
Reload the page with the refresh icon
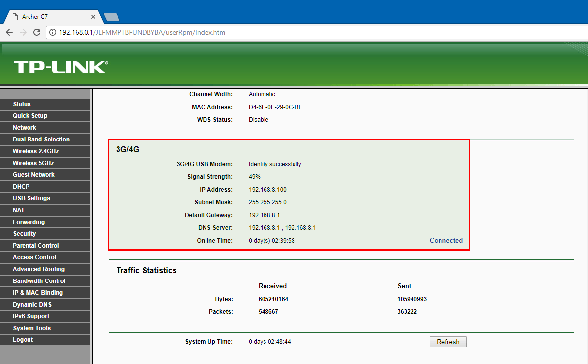pyautogui.click(x=37, y=32)
